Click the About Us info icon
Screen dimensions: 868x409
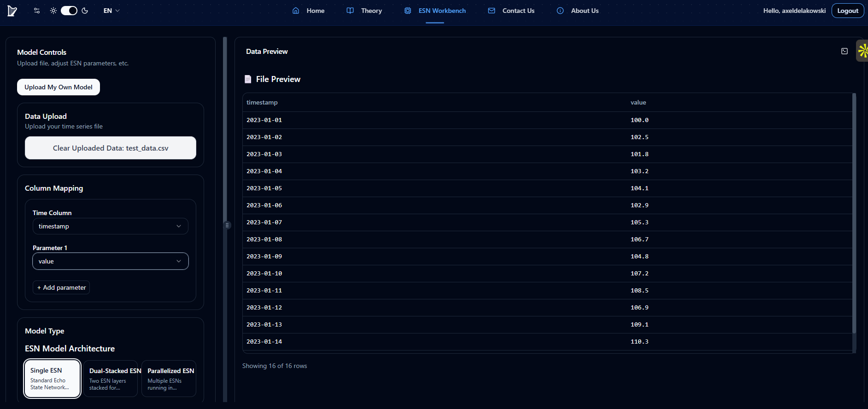click(x=560, y=11)
